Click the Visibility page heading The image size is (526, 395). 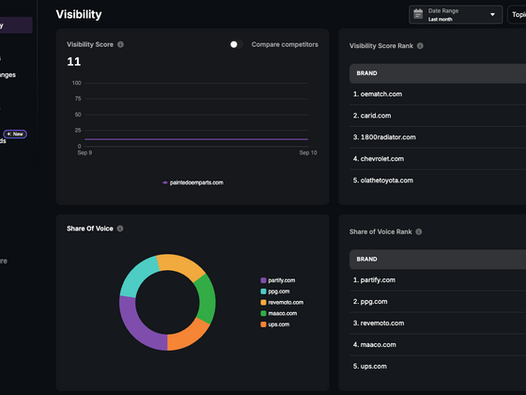(x=78, y=14)
